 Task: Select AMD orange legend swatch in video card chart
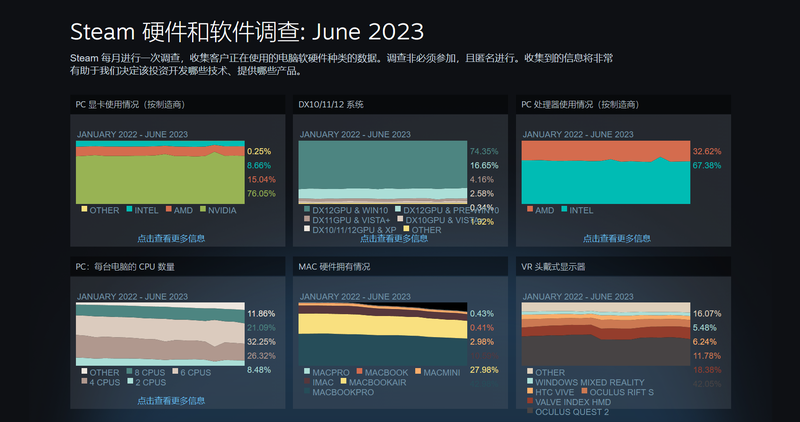coord(169,209)
